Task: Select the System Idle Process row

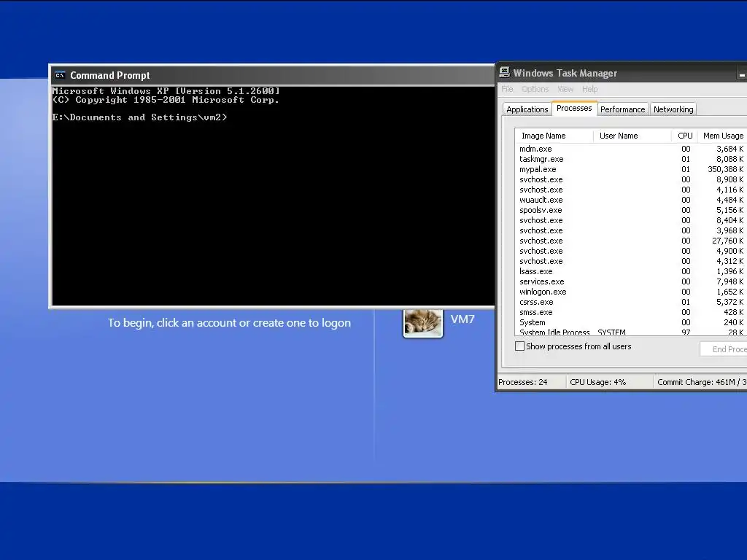Action: click(631, 332)
